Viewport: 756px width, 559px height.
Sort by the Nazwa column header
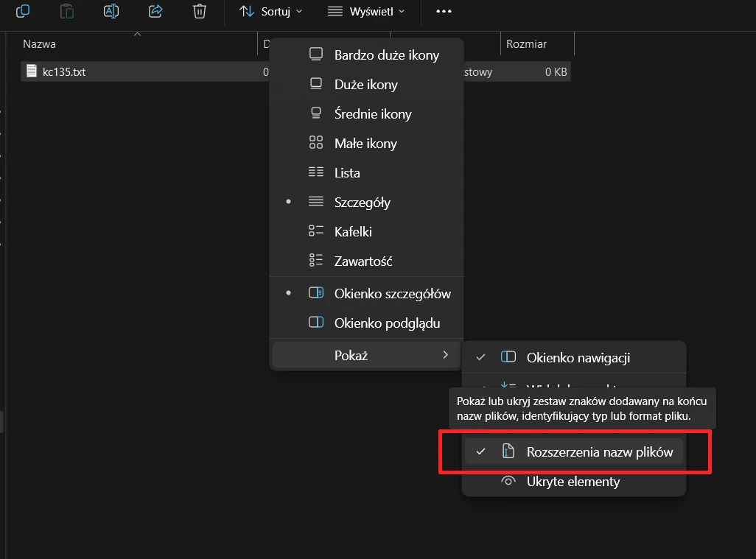[x=40, y=44]
